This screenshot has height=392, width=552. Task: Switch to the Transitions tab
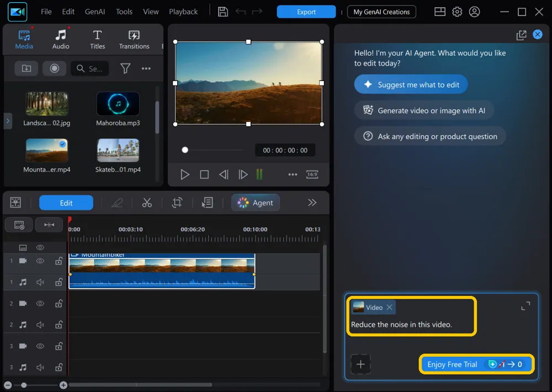coord(134,39)
